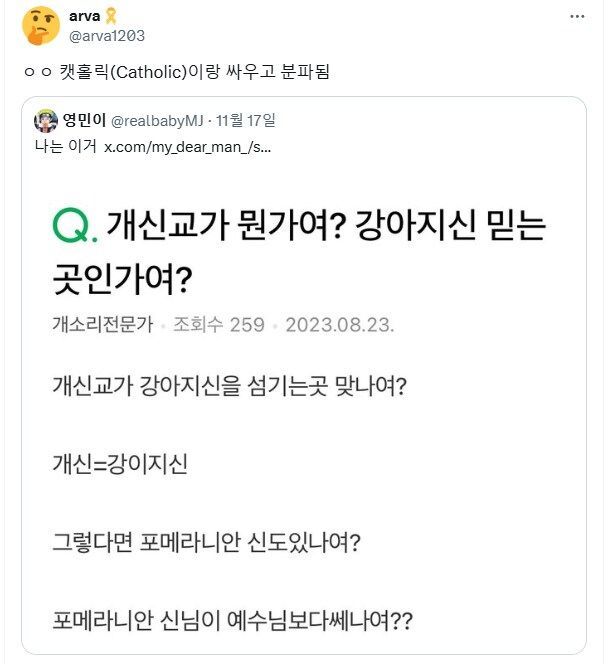Screen dimensions: 608x664
Task: Click 영민이's small profile avatar
Action: pyautogui.click(x=46, y=121)
